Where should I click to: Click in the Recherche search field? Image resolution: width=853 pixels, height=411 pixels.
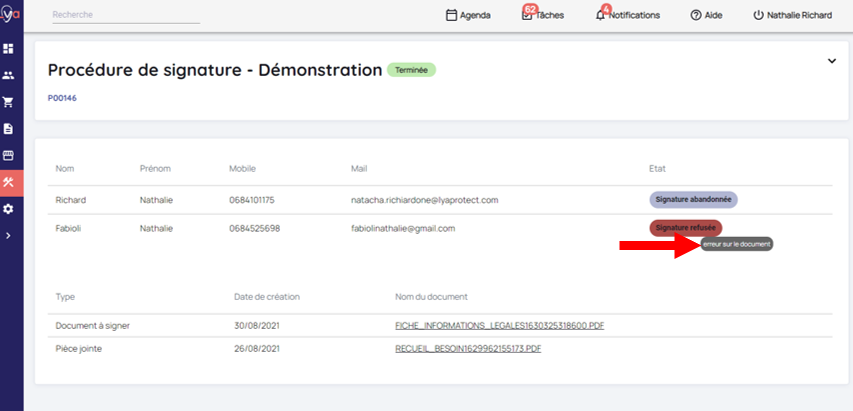point(125,16)
